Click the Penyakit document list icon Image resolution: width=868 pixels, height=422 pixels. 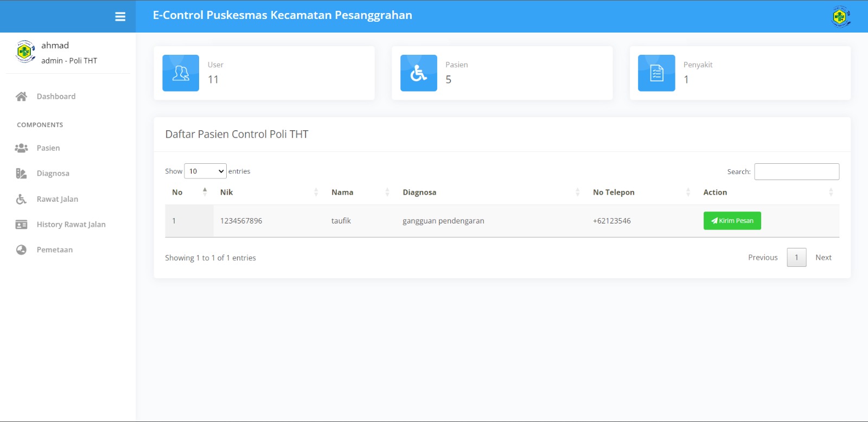coord(656,73)
